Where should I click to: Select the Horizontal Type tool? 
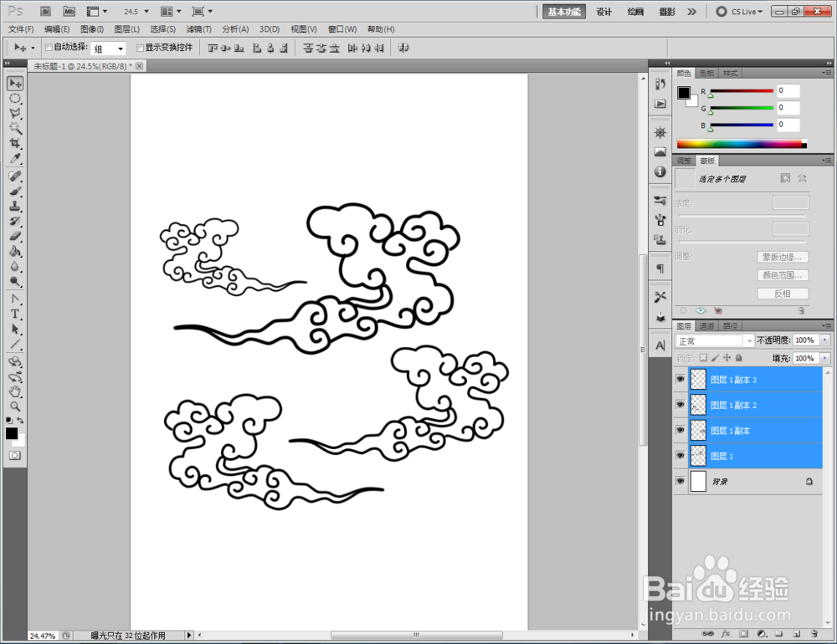pos(15,314)
